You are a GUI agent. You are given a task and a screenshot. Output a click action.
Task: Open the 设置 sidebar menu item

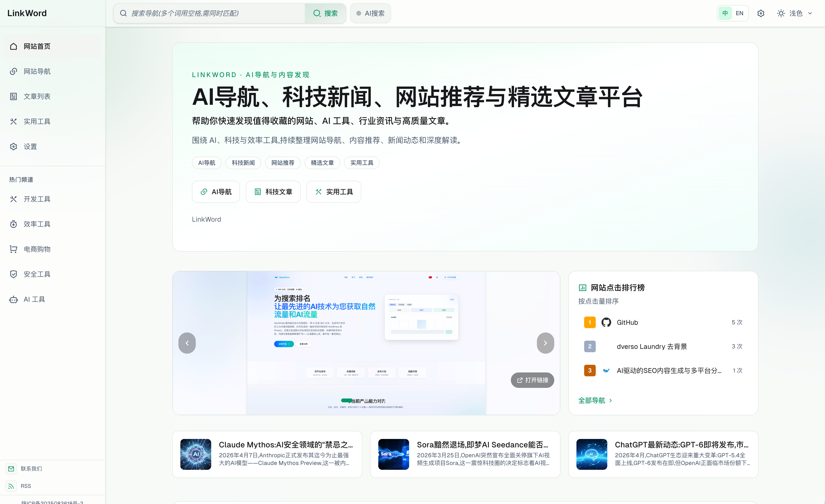(53, 146)
